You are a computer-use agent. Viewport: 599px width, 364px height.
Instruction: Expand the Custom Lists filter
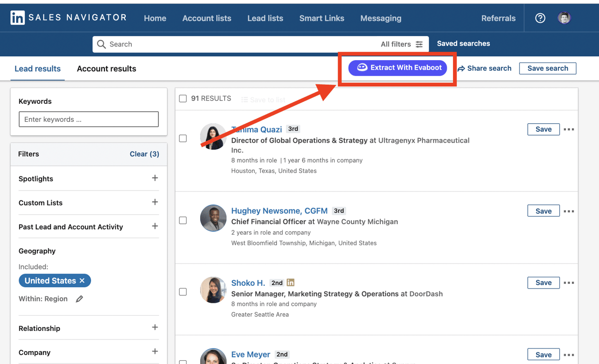(x=155, y=202)
